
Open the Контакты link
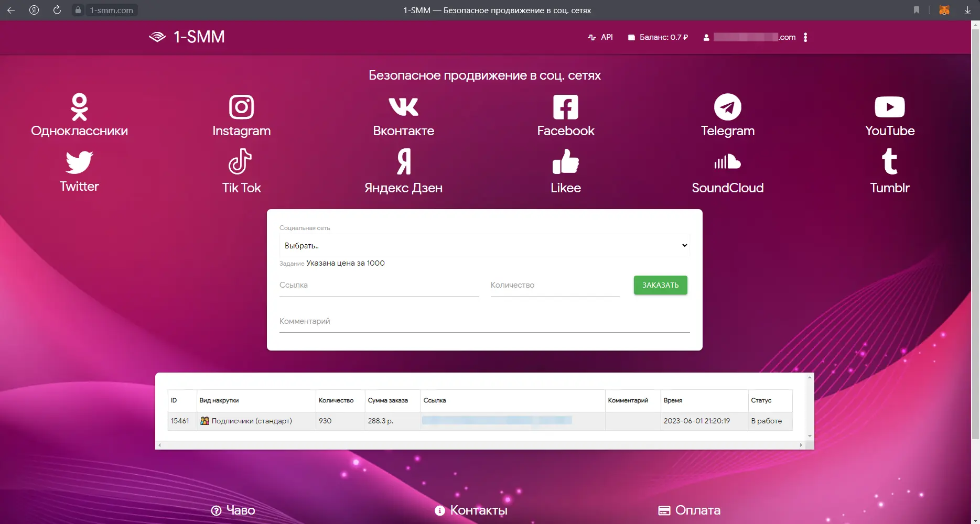coord(471,510)
